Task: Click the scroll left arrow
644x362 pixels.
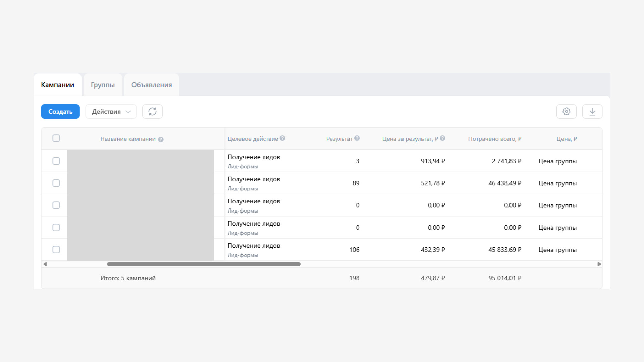Action: click(45, 264)
